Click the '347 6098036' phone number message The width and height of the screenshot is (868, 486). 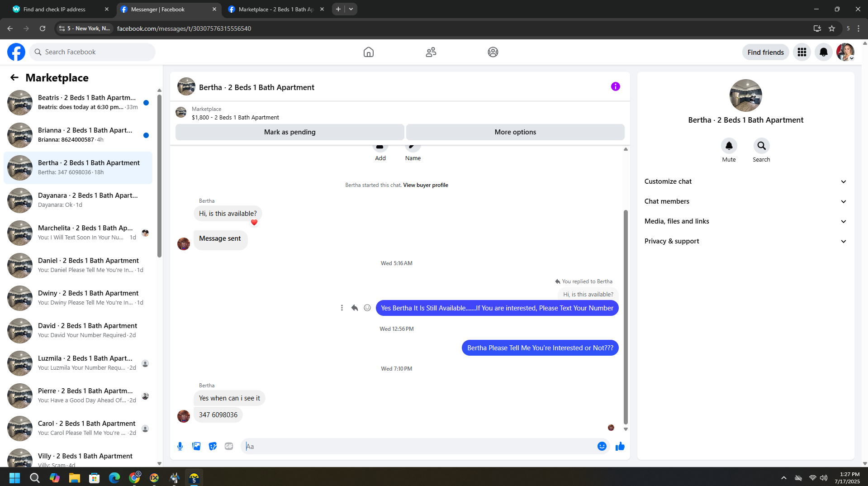(x=218, y=415)
